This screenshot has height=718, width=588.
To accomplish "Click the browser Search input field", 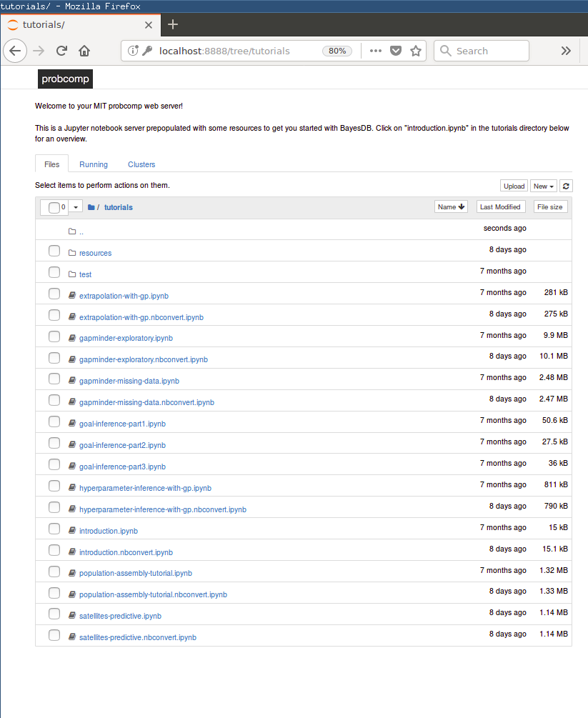I will pyautogui.click(x=482, y=51).
